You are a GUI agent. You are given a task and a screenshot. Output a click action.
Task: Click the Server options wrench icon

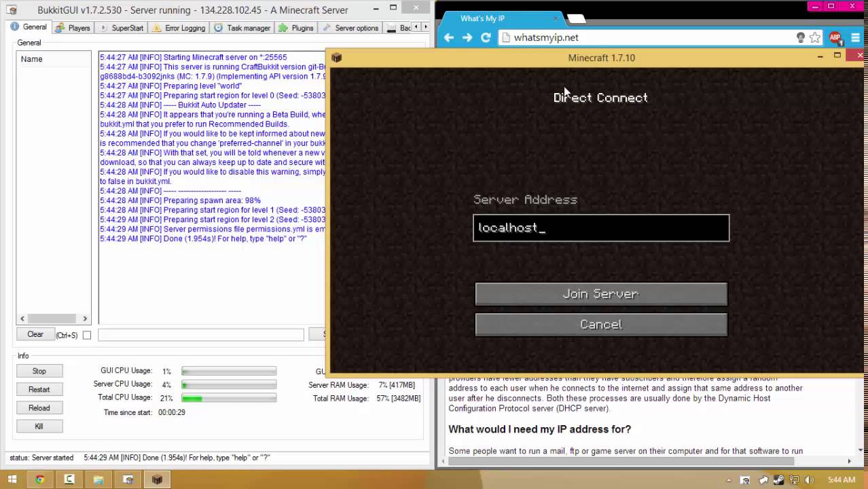pos(327,28)
